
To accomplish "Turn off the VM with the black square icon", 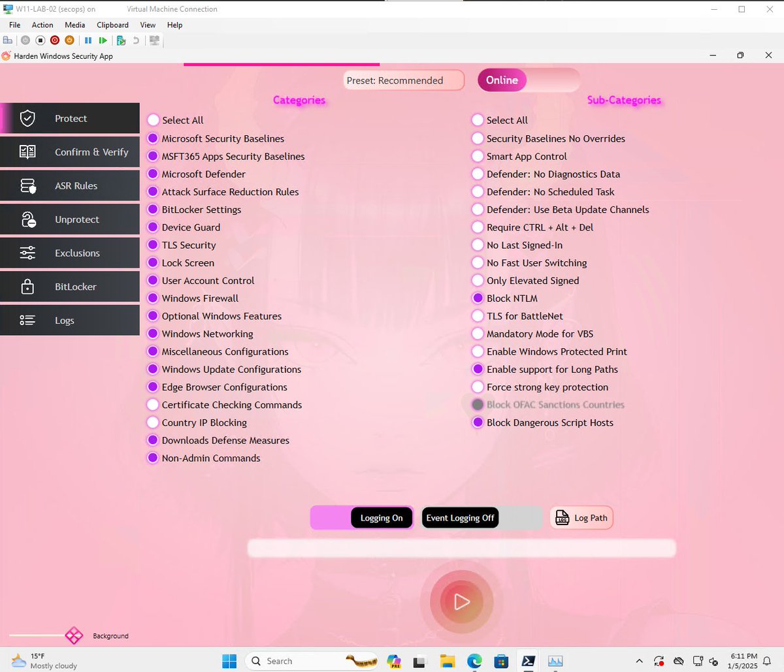I will pos(40,40).
